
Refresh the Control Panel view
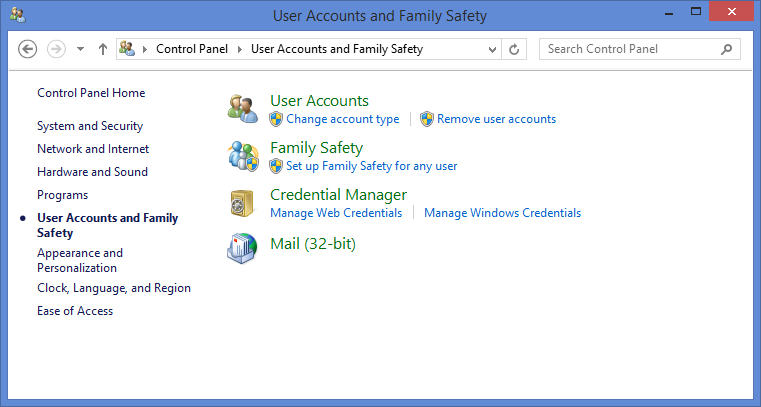pos(515,49)
